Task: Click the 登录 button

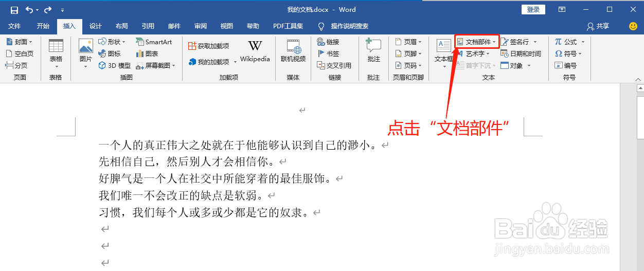Action: pyautogui.click(x=533, y=10)
